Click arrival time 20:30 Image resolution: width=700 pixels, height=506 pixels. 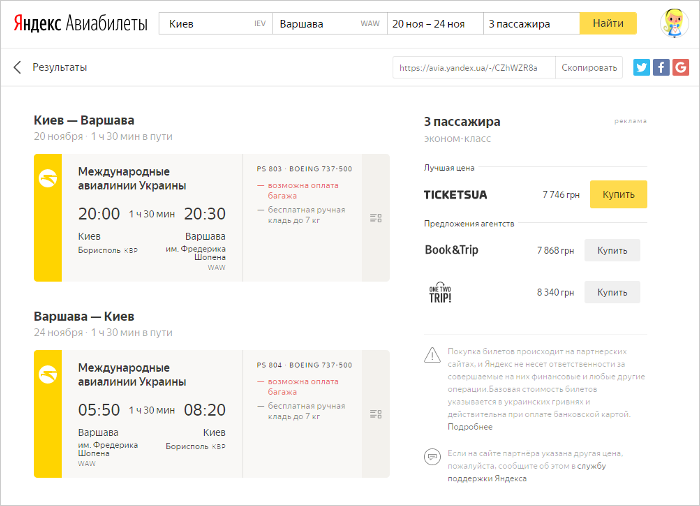[x=204, y=214]
